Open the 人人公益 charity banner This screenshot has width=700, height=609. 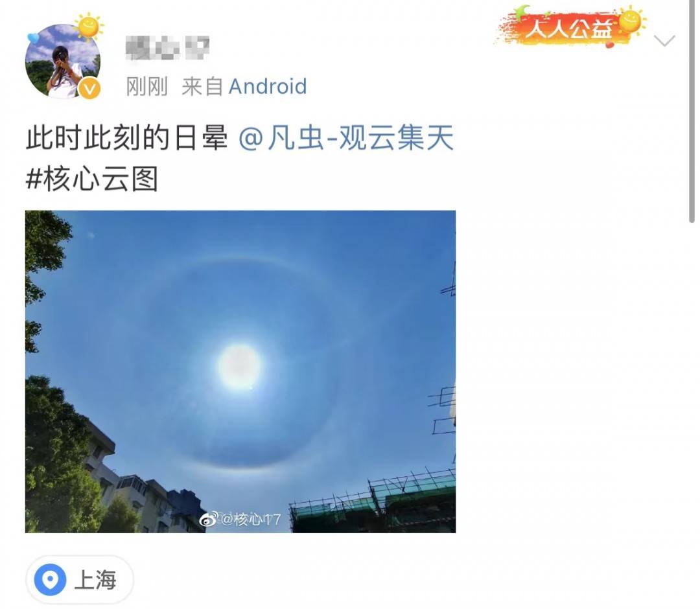point(570,27)
